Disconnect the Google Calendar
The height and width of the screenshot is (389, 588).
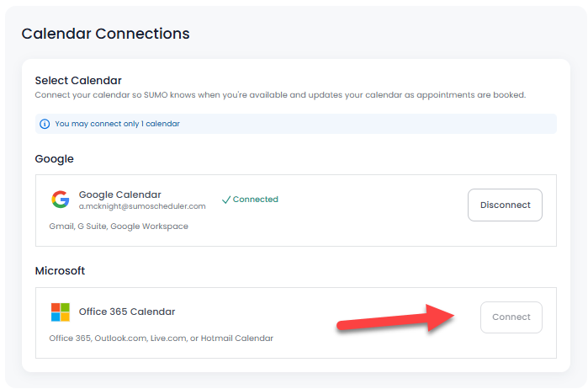click(505, 205)
